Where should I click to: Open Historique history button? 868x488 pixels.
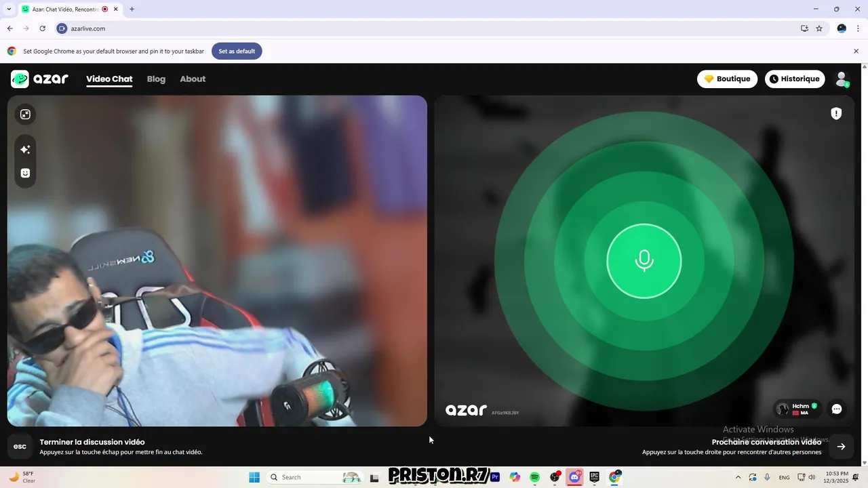pos(795,79)
